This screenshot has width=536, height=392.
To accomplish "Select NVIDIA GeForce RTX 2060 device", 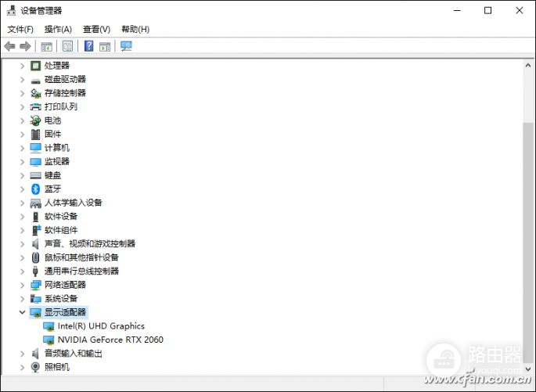I will point(110,340).
